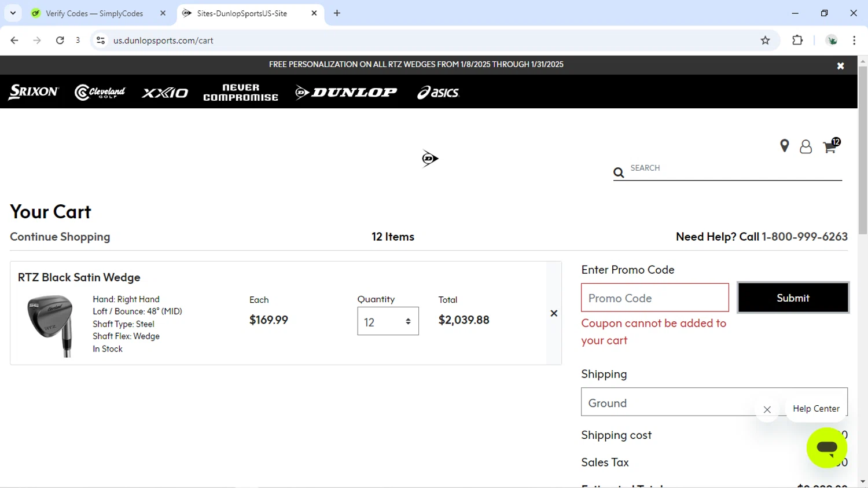Click the '12 Items' count text
This screenshot has height=488, width=868.
coord(393,237)
